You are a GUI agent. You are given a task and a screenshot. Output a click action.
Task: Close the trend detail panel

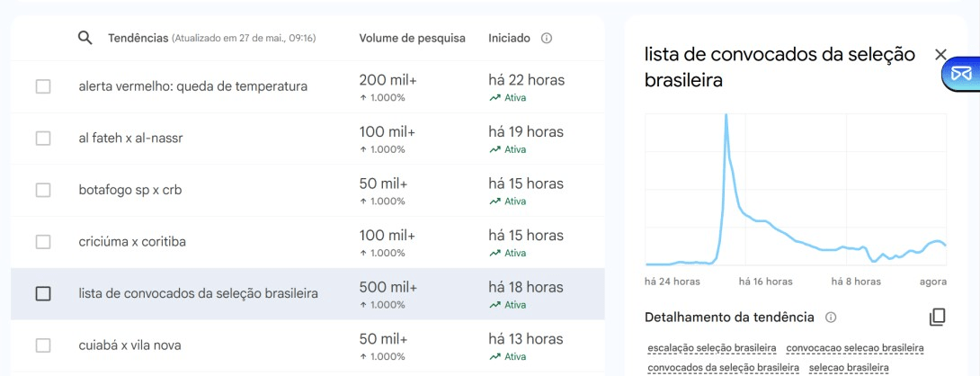[x=940, y=55]
